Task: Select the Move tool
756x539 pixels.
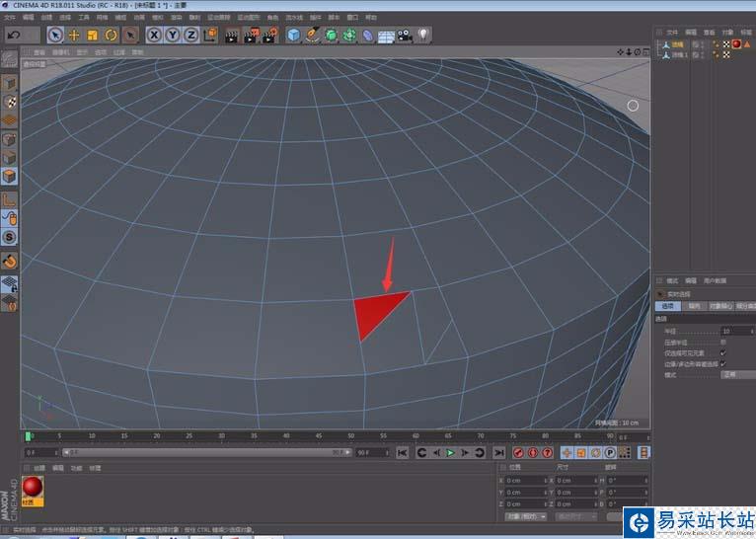Action: pos(75,35)
